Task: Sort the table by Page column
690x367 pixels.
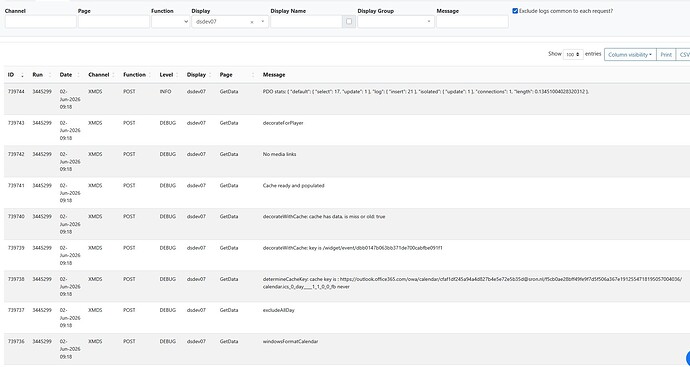Action: click(x=237, y=75)
